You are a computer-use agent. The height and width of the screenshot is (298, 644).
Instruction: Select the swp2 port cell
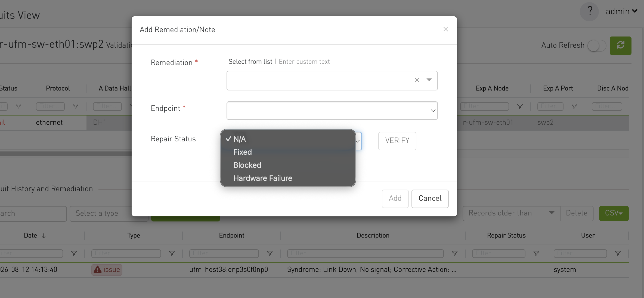point(545,123)
